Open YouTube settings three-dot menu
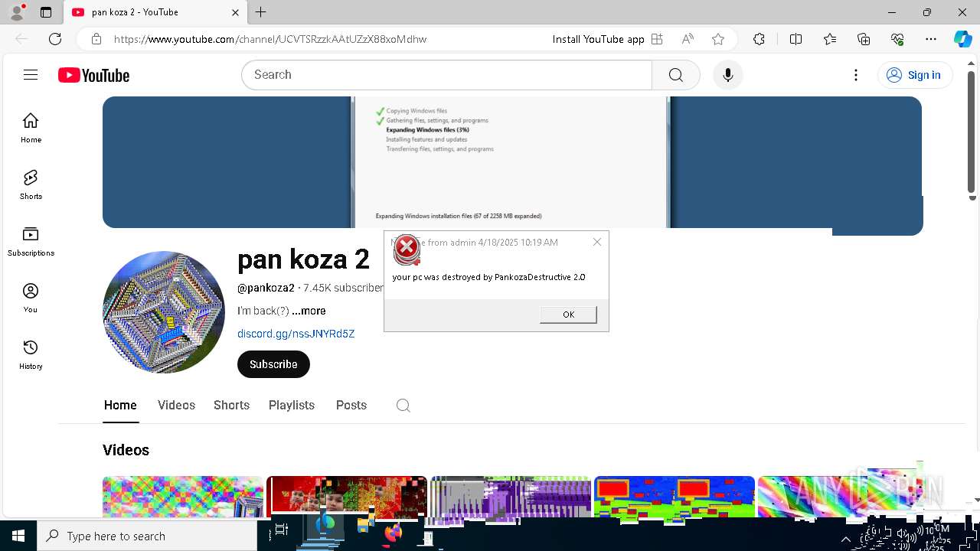 pyautogui.click(x=856, y=75)
